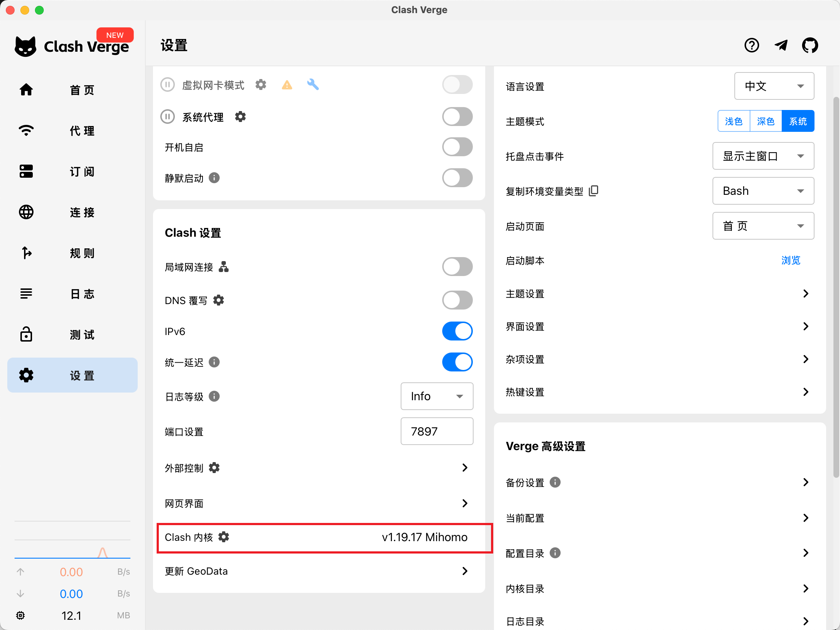Go to 日志 in sidebar
The width and height of the screenshot is (840, 630).
(x=72, y=294)
